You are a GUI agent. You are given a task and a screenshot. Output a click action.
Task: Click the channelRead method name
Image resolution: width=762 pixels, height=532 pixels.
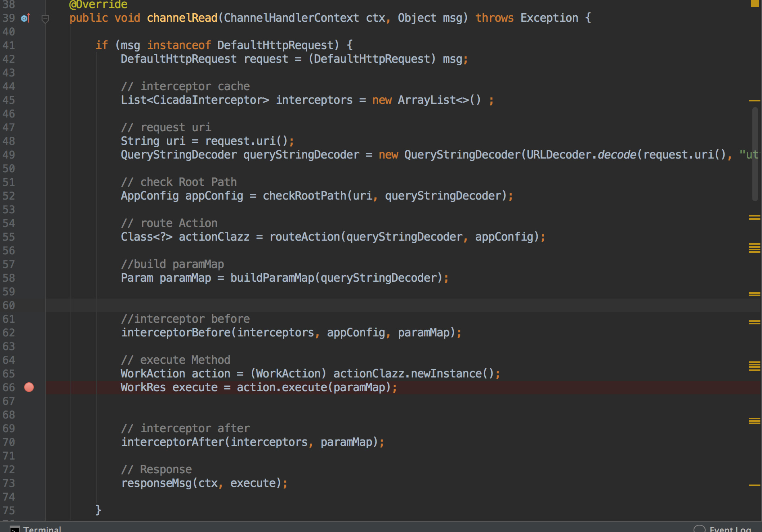(x=182, y=18)
